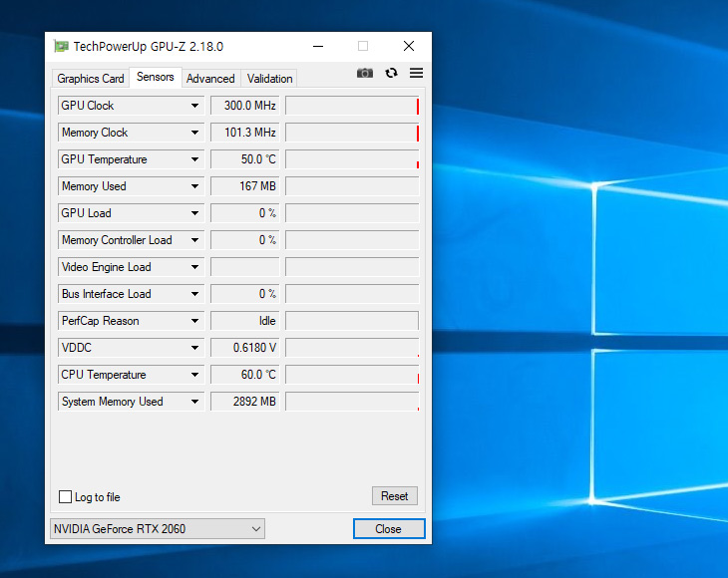This screenshot has height=578, width=728.
Task: Click the 2892 MB value
Action: tap(244, 402)
